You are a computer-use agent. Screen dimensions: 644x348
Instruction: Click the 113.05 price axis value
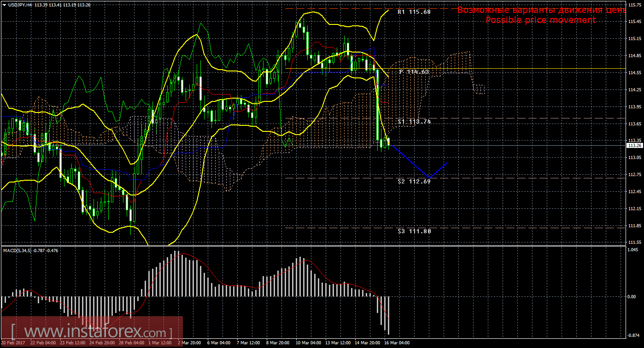[x=635, y=158]
